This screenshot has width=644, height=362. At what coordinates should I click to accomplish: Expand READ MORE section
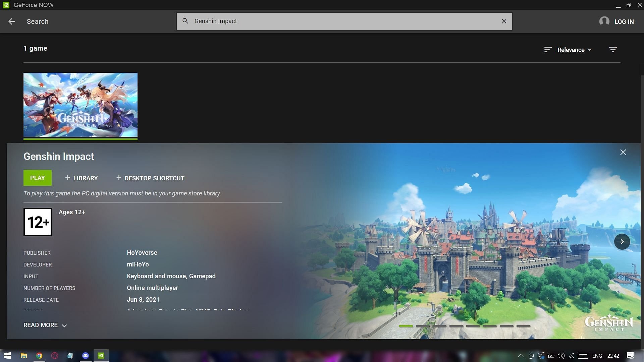(x=45, y=325)
